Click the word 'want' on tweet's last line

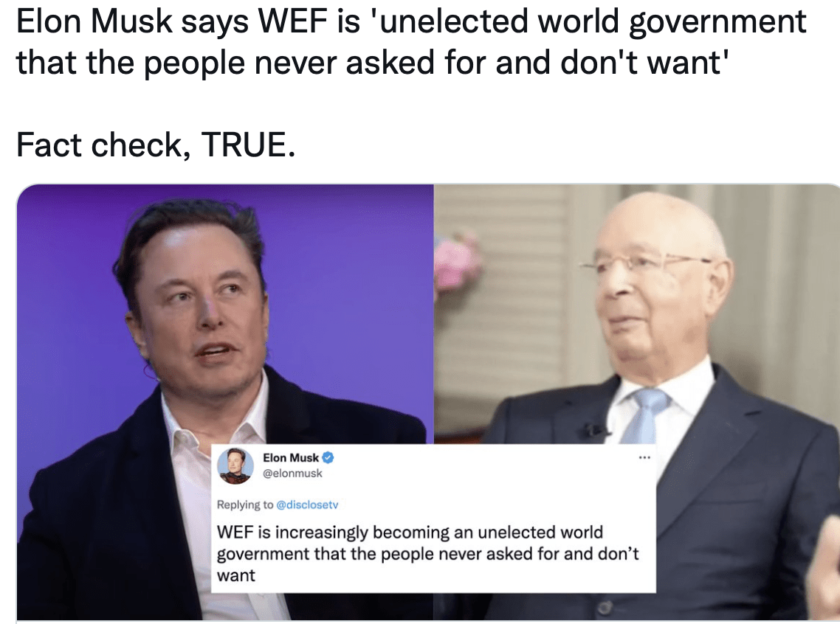(x=235, y=576)
